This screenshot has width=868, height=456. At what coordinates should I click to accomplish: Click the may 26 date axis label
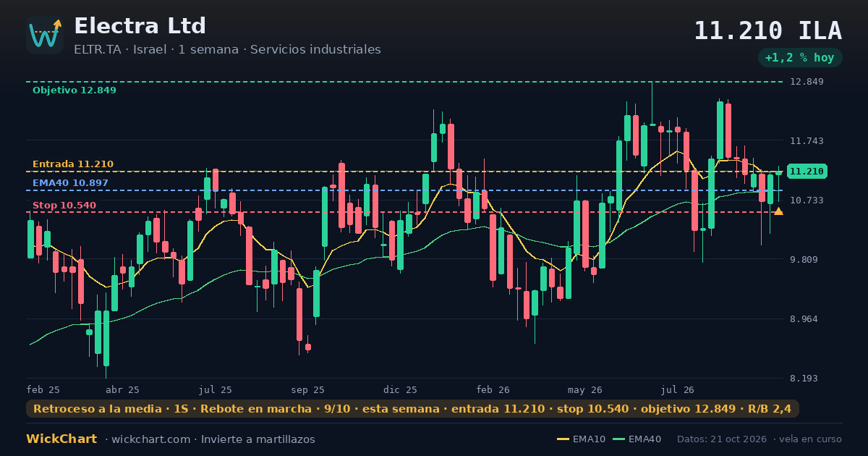(x=585, y=389)
